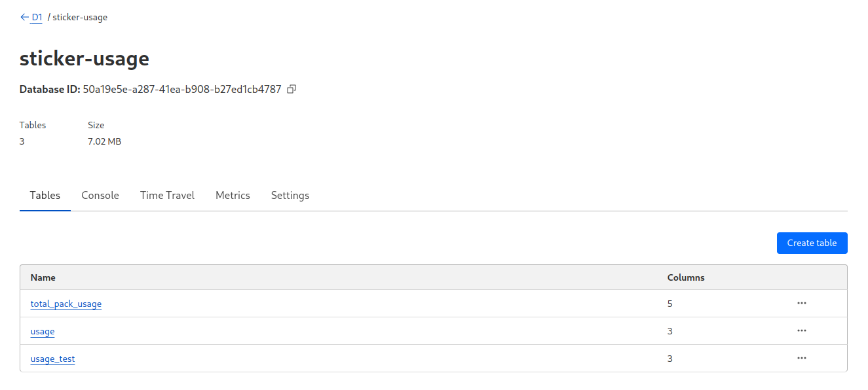Image resolution: width=868 pixels, height=390 pixels.
Task: Go to the D1 breadcrumb link
Action: [x=37, y=18]
